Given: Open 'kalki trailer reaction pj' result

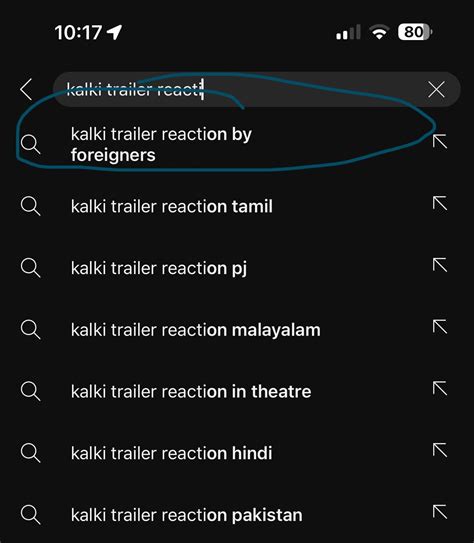Looking at the screenshot, I should (x=159, y=268).
